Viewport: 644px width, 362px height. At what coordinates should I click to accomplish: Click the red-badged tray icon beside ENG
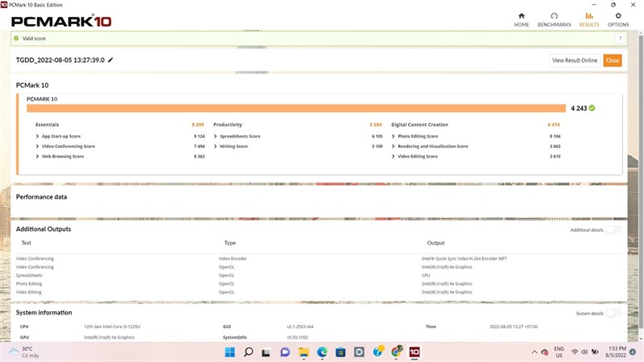click(x=545, y=352)
